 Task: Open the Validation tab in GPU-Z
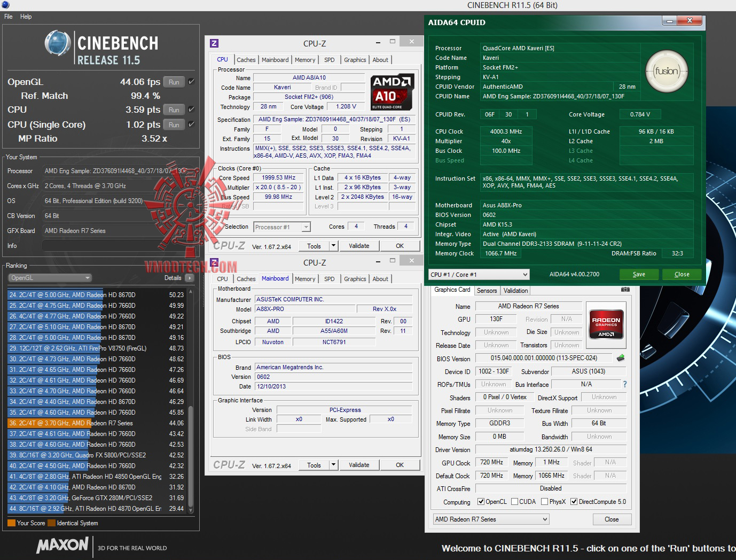pos(516,291)
